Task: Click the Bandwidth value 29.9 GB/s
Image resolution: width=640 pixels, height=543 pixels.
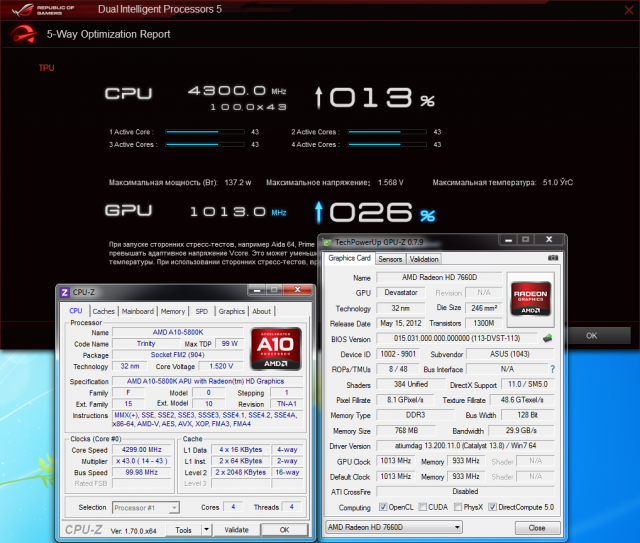Action: 521,431
